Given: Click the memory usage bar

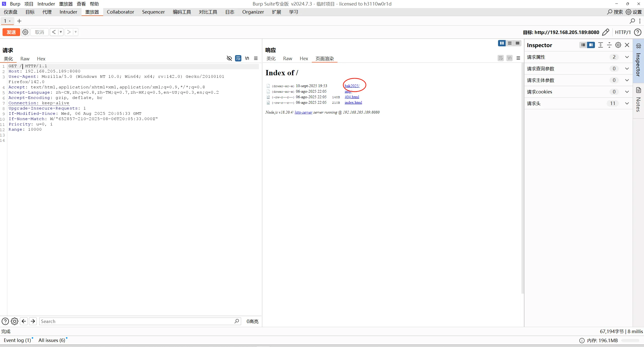Looking at the screenshot, I should [x=630, y=340].
